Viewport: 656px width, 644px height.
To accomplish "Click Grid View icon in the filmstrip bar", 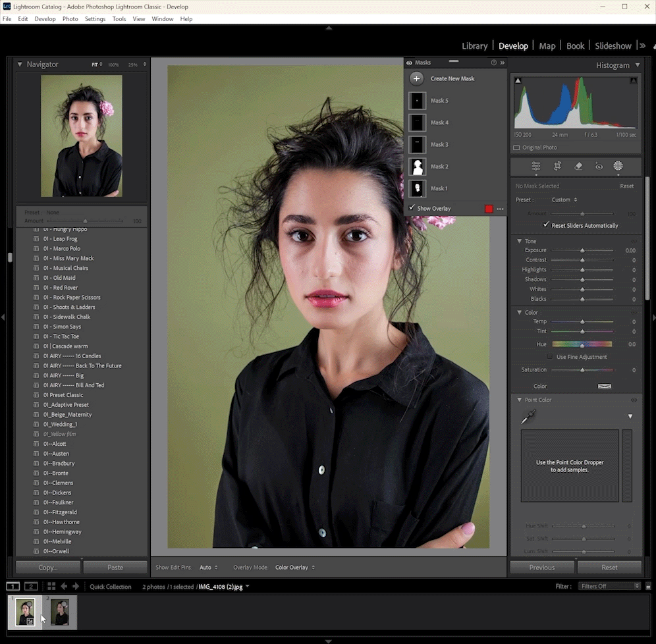I will [x=51, y=586].
